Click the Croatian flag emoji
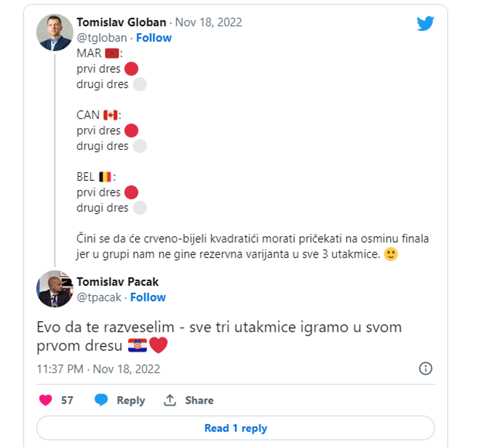Screen dimensions: 486x448 tap(137, 345)
